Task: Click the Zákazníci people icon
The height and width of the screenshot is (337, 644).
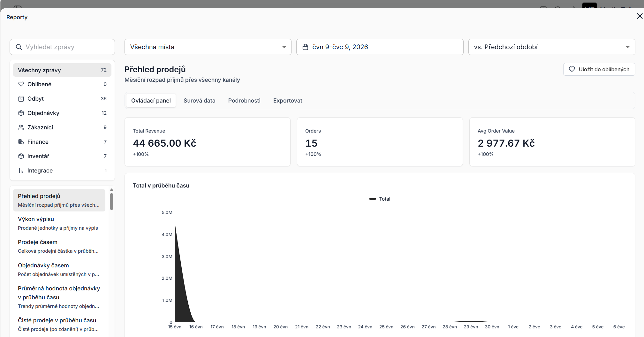Action: click(21, 127)
